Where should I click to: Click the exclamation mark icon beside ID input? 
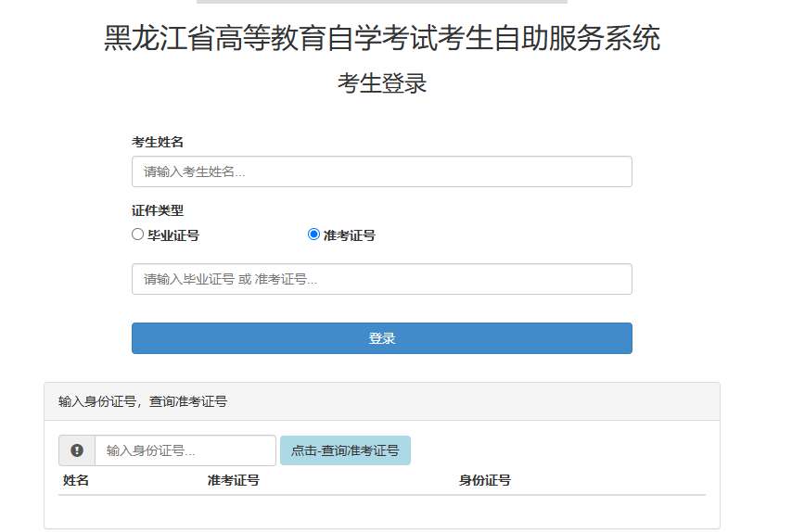click(x=77, y=450)
